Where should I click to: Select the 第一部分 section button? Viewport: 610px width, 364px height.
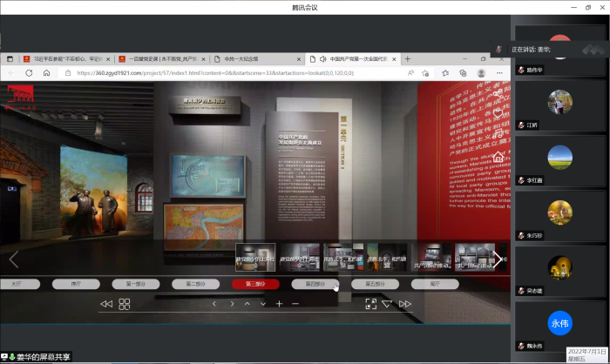point(136,284)
